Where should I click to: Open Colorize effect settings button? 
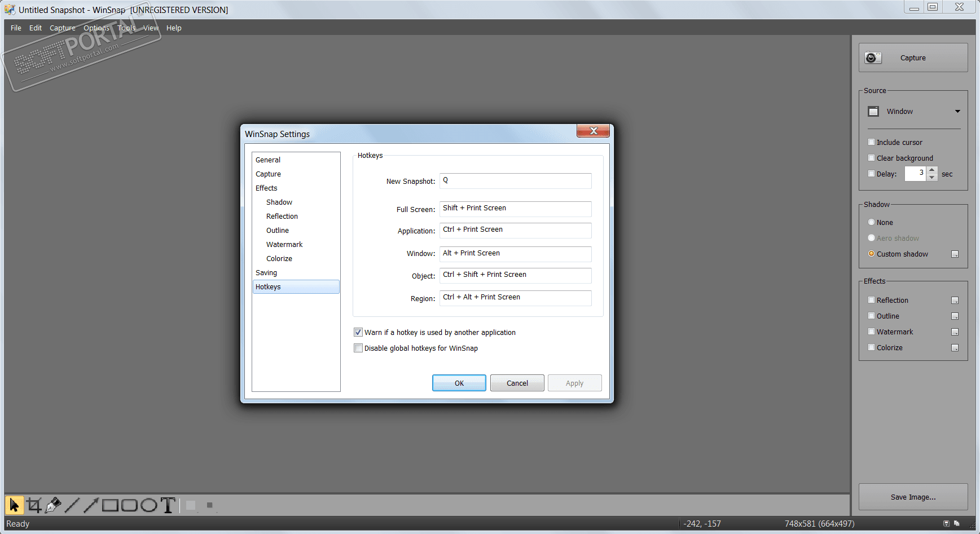coord(955,348)
